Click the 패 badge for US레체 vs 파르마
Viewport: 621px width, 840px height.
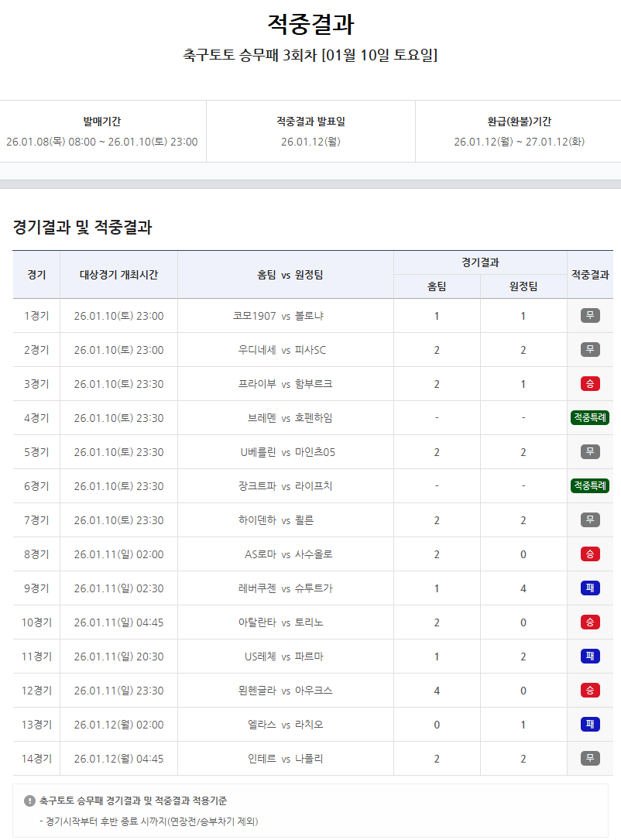point(591,656)
